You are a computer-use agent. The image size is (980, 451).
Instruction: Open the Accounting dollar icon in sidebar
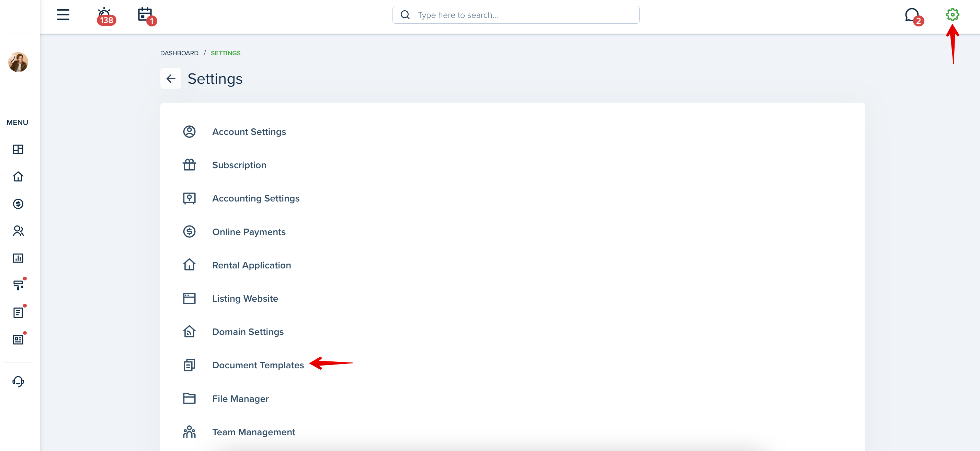(x=18, y=204)
